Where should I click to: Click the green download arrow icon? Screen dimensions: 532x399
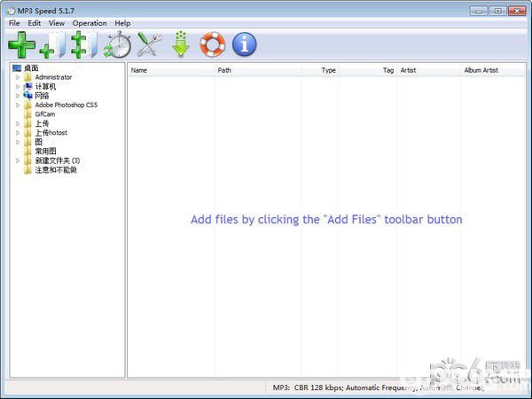181,44
